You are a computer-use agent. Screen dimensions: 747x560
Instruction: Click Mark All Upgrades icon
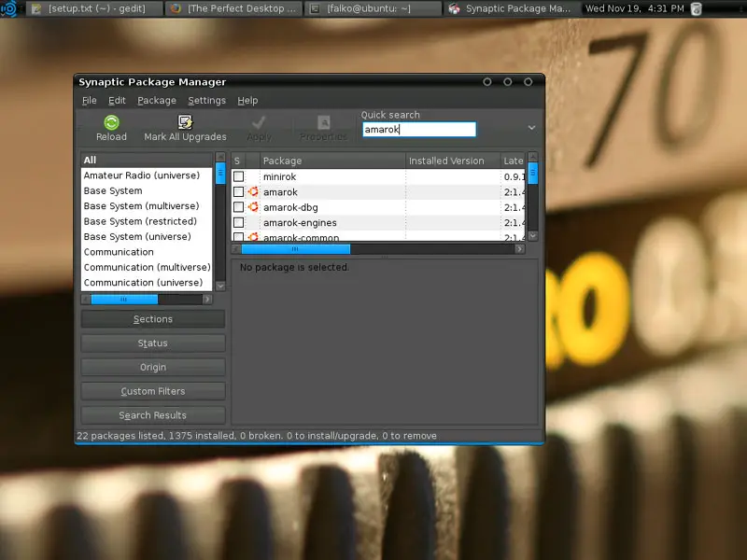[185, 122]
